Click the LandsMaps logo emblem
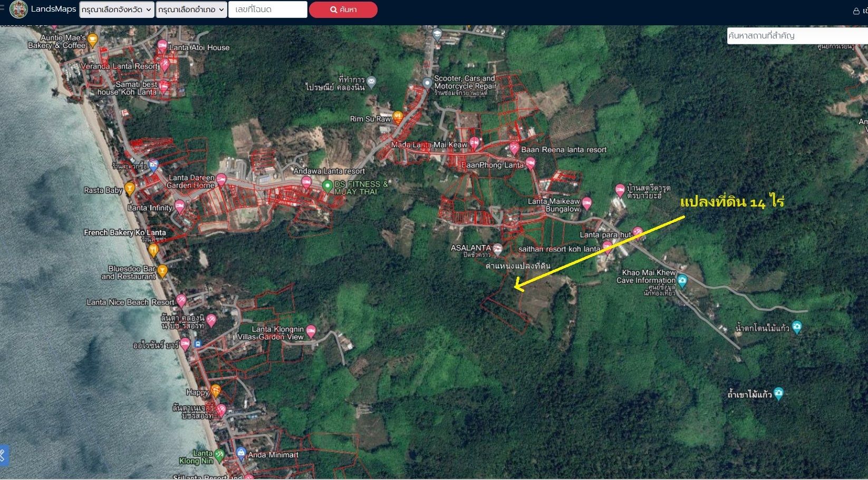Viewport: 868px width, 480px height. (18, 9)
